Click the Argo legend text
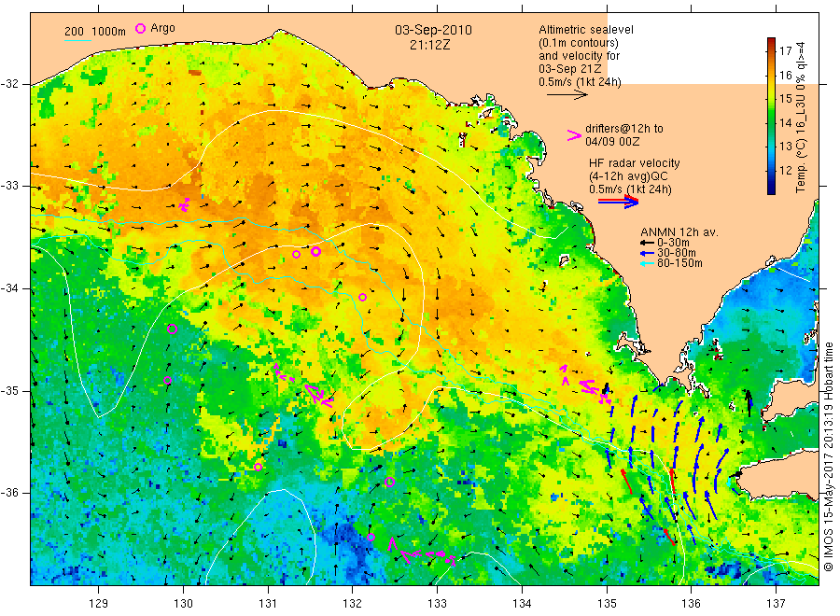840x616 pixels. click(x=162, y=28)
